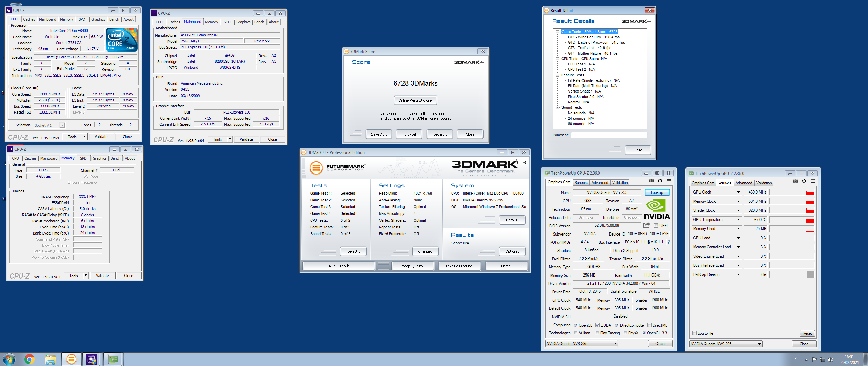868x366 pixels.
Task: Toggle OpenCL checkbox
Action: click(576, 325)
